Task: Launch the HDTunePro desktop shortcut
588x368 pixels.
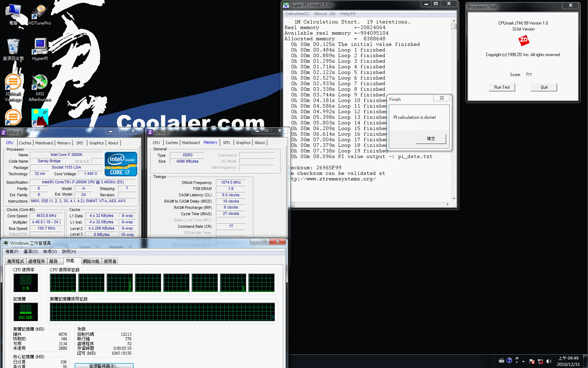Action: pos(40,14)
